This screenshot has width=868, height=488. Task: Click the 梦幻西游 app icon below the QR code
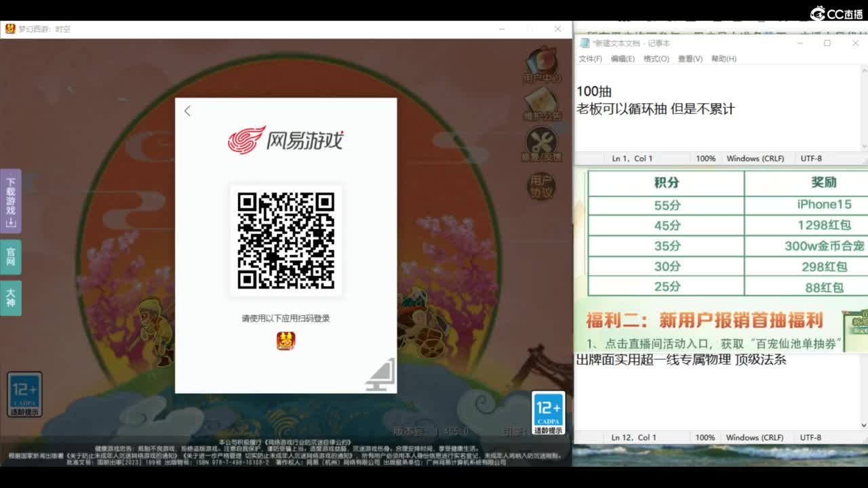tap(285, 341)
